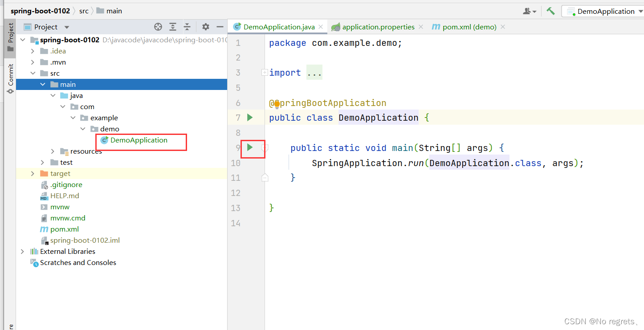Viewport: 644px width, 330px height.
Task: Click spring-boot-0102 in the breadcrumb
Action: click(41, 11)
